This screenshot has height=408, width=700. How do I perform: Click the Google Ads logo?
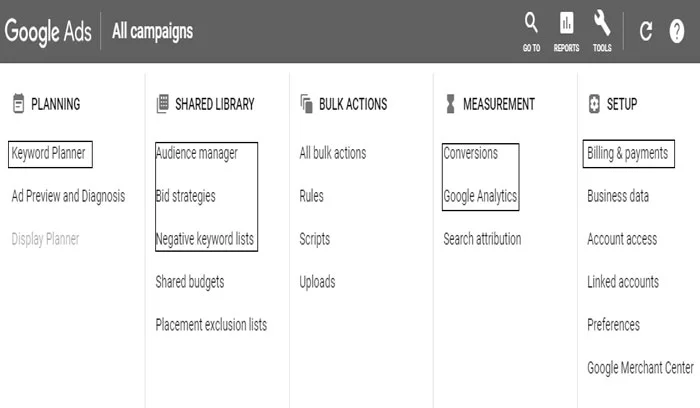pos(48,32)
